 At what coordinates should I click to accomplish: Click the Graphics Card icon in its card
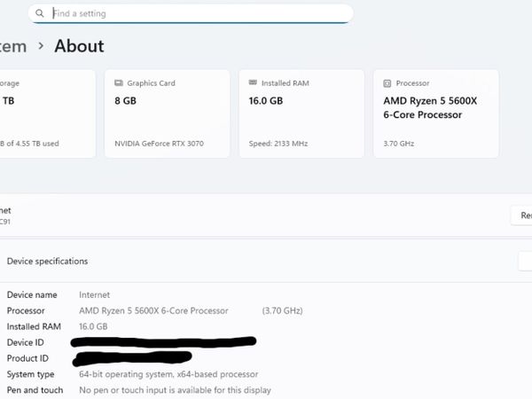pos(119,83)
